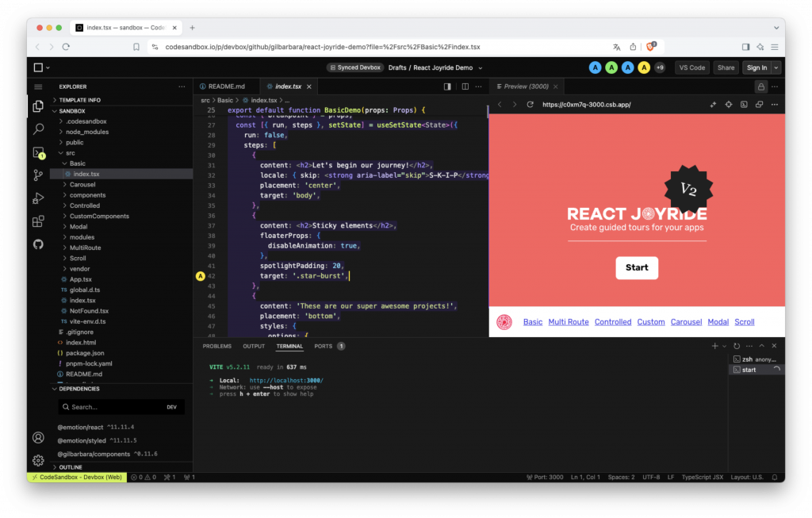The width and height of the screenshot is (812, 518).
Task: Click the Sign In button
Action: (756, 68)
